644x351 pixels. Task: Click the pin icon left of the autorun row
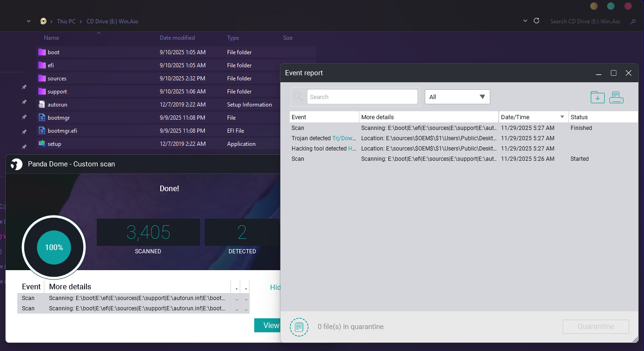(24, 102)
